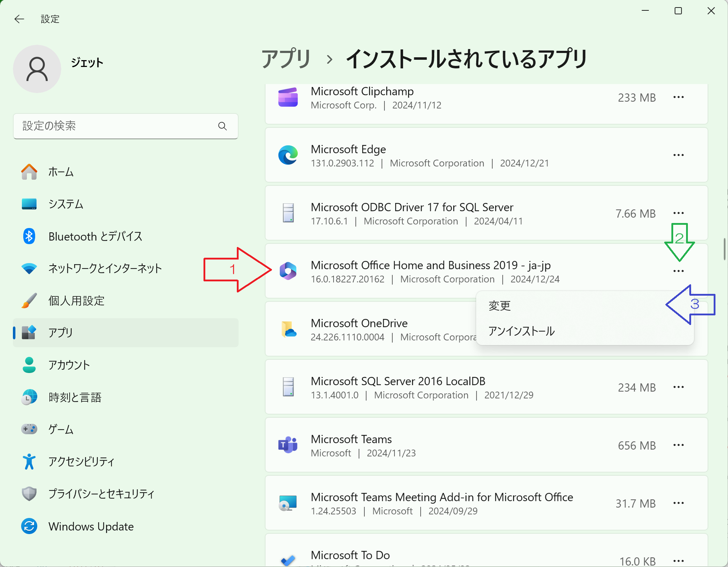Click the 233 MB size of Clipchamp
This screenshot has width=728, height=567.
coord(637,98)
